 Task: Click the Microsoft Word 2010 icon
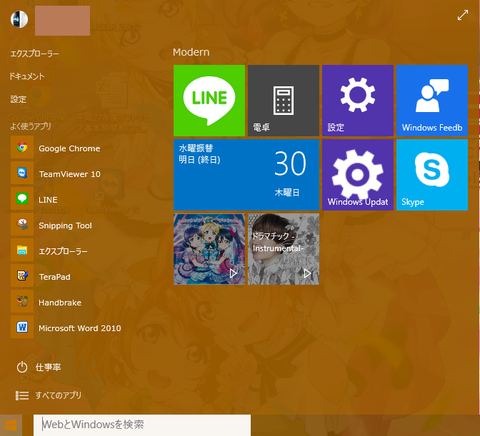(22, 327)
